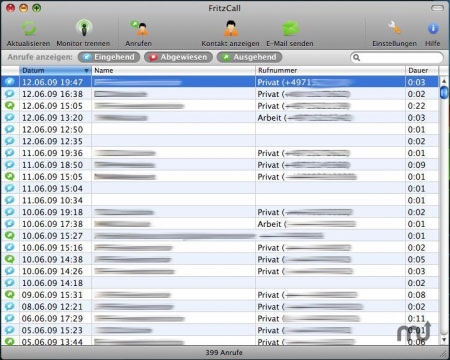Image resolution: width=450 pixels, height=360 pixels.
Task: Select the call 11.06.09 10:34
Action: [220, 200]
